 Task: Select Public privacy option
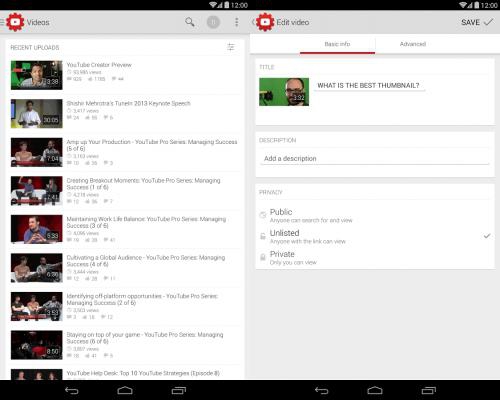pyautogui.click(x=375, y=215)
